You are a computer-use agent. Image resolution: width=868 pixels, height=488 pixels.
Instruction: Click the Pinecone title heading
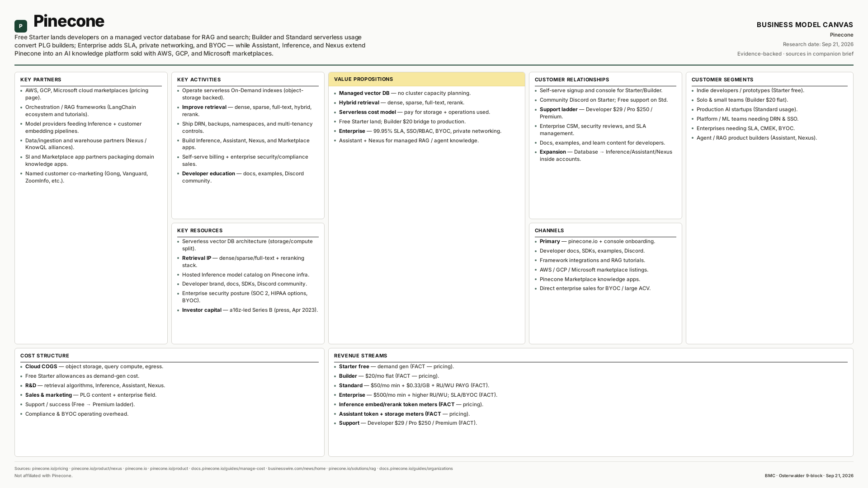[69, 21]
